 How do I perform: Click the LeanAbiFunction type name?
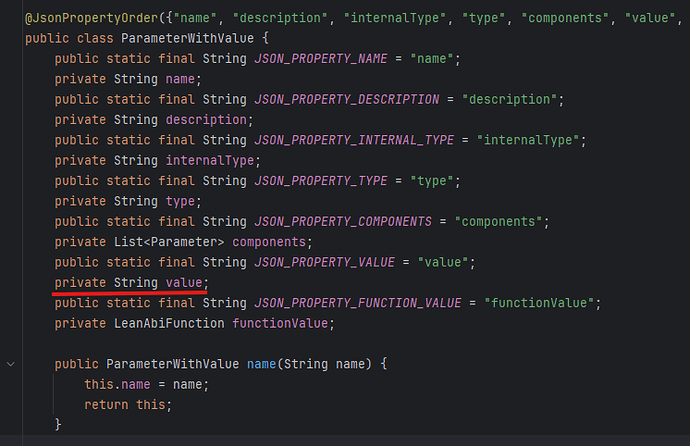click(169, 323)
